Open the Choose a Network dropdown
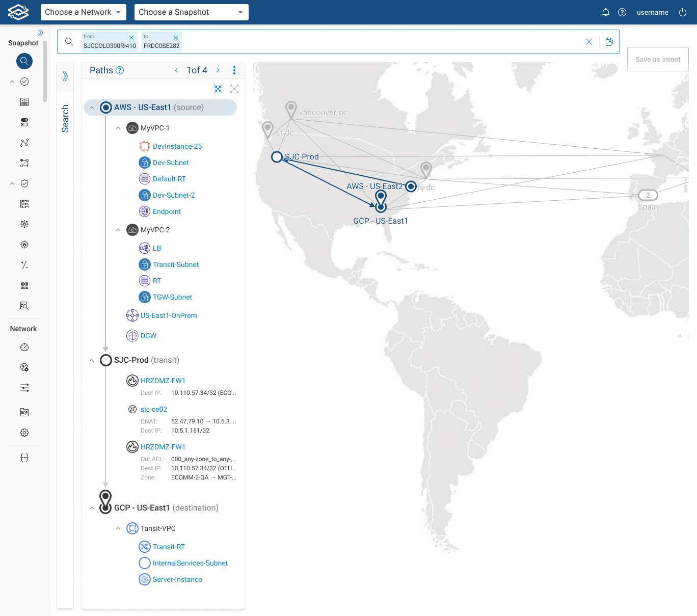Screen dimensions: 697x616 [83, 12]
